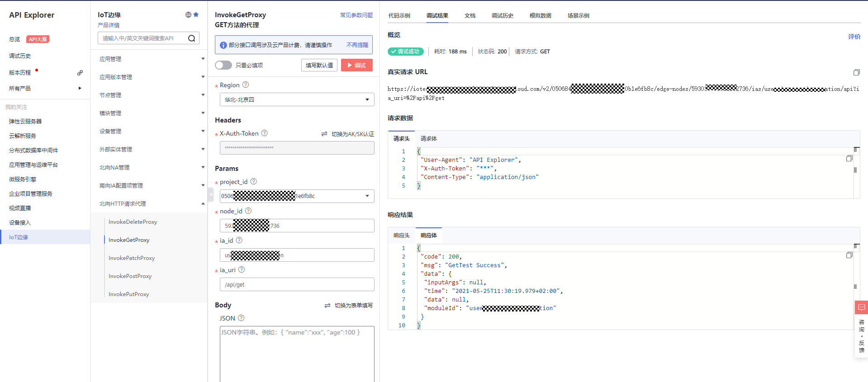Viewport: 868px width, 382px height.
Task: Open the JSON help icon in Body
Action: click(x=241, y=318)
